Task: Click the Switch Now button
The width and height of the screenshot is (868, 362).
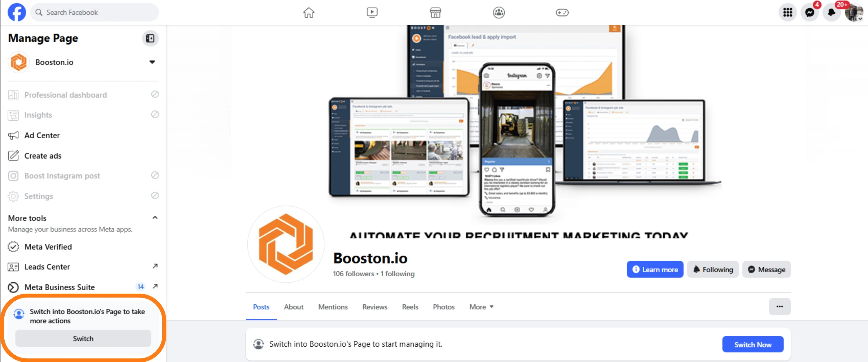Action: (753, 344)
